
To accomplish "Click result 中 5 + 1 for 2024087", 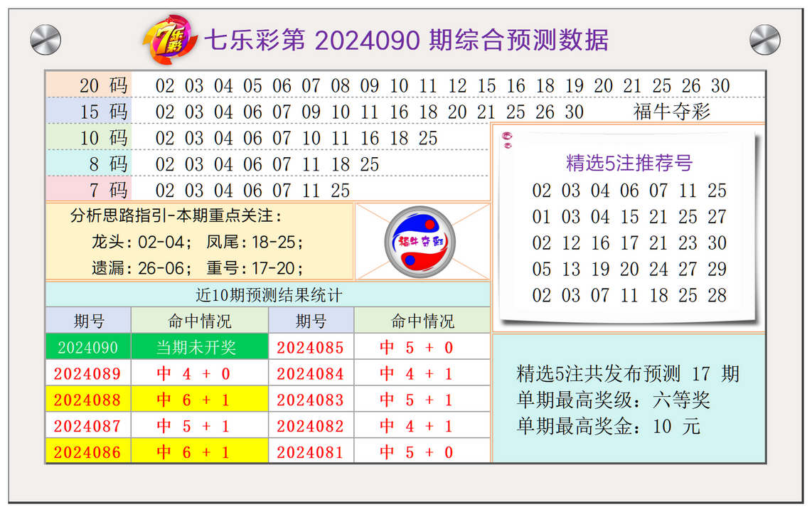I will click(199, 426).
